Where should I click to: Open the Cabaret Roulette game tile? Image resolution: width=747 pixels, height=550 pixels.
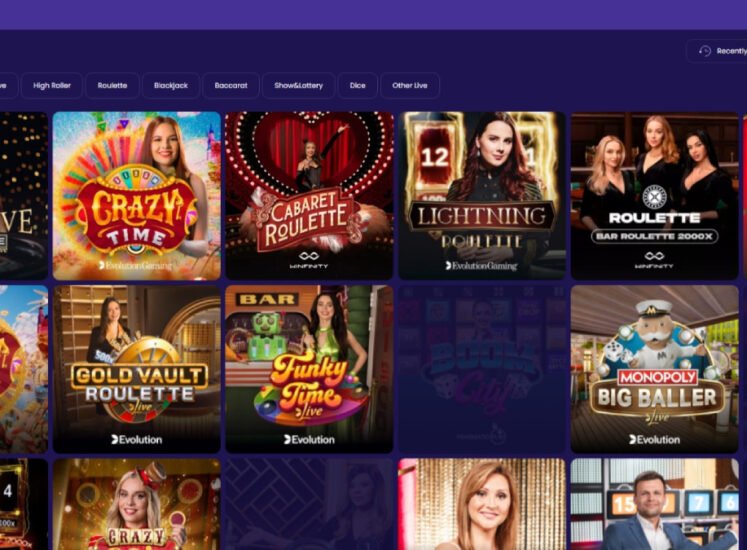point(309,195)
